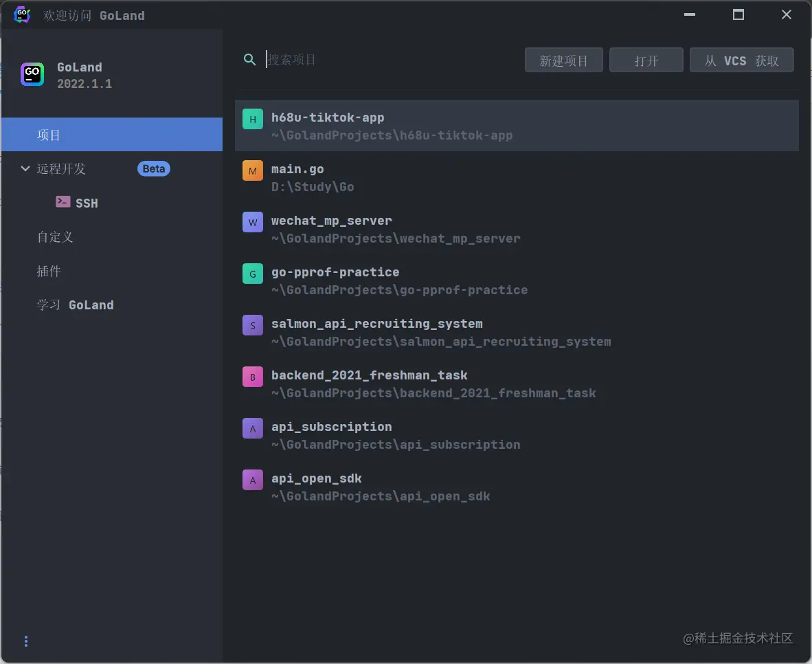Select the 项目 tab
This screenshot has width=812, height=664.
tap(112, 135)
